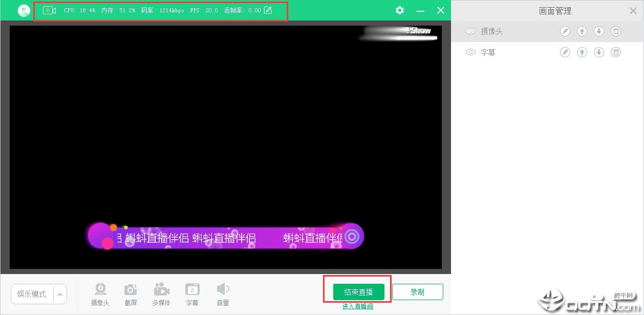Viewport: 644px width, 315px height.
Task: Select the 字幕 row in 画面管理
Action: tap(547, 52)
